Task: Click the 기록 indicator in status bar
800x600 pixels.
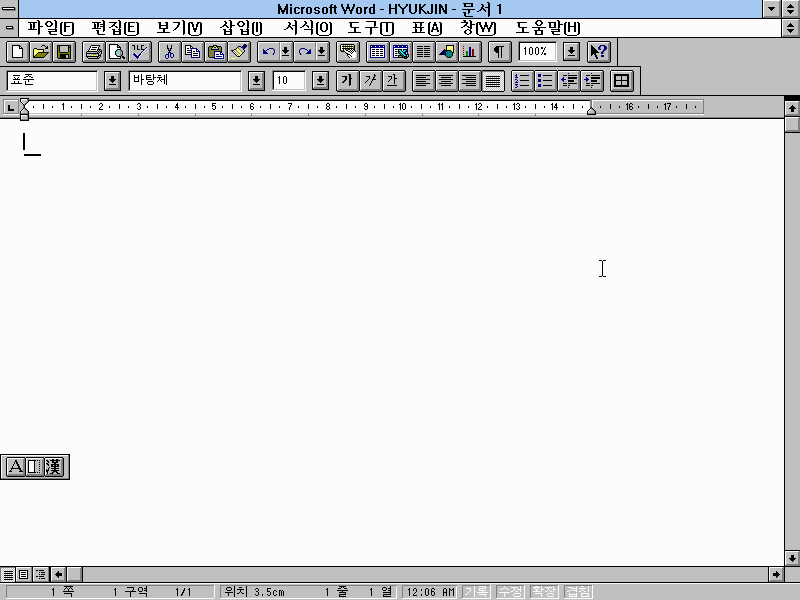Action: point(476,592)
